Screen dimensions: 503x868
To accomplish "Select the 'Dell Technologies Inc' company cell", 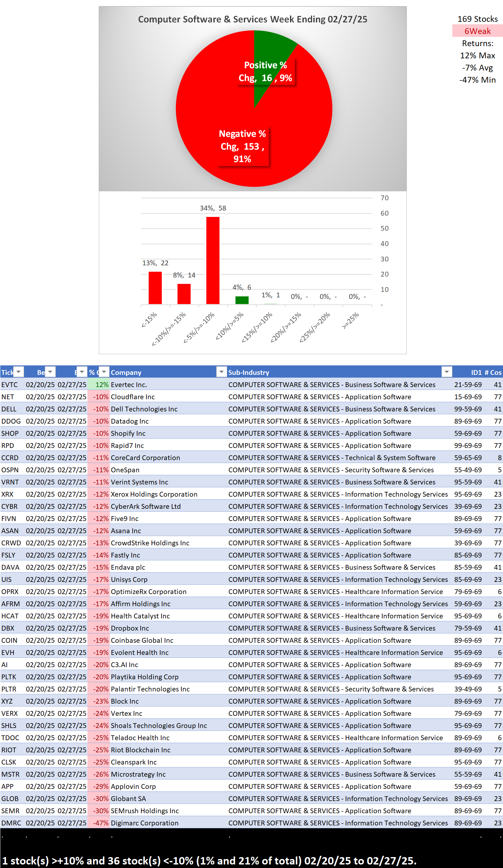I will point(168,409).
